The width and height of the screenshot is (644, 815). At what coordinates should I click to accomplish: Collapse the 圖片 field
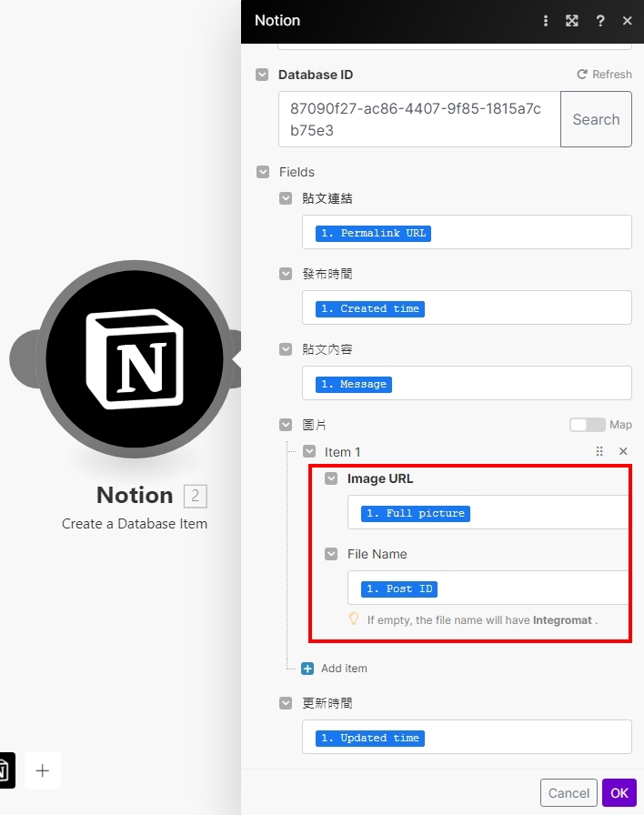(x=286, y=425)
